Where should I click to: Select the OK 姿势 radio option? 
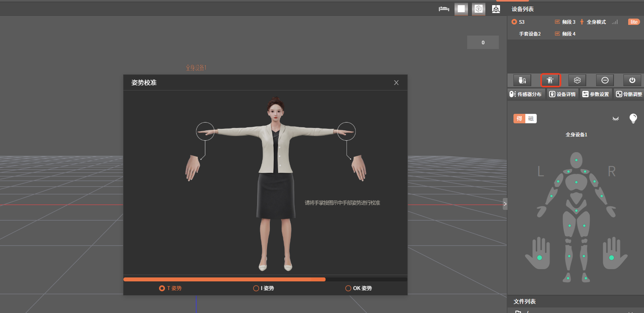click(349, 288)
